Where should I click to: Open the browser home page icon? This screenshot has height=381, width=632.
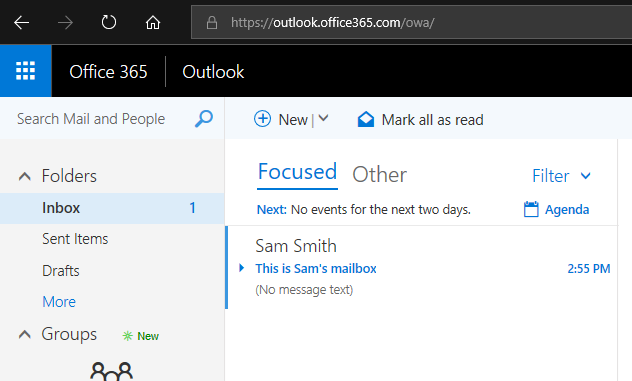153,23
